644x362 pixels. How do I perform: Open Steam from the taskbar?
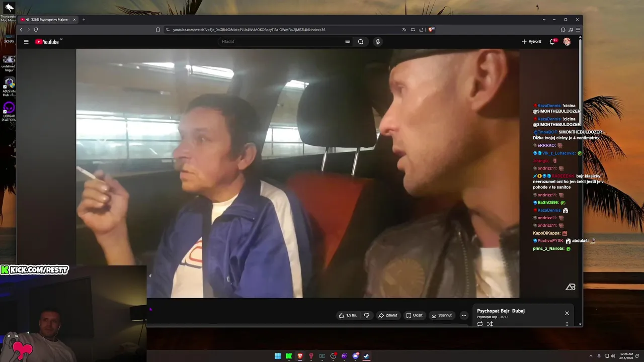(x=366, y=356)
